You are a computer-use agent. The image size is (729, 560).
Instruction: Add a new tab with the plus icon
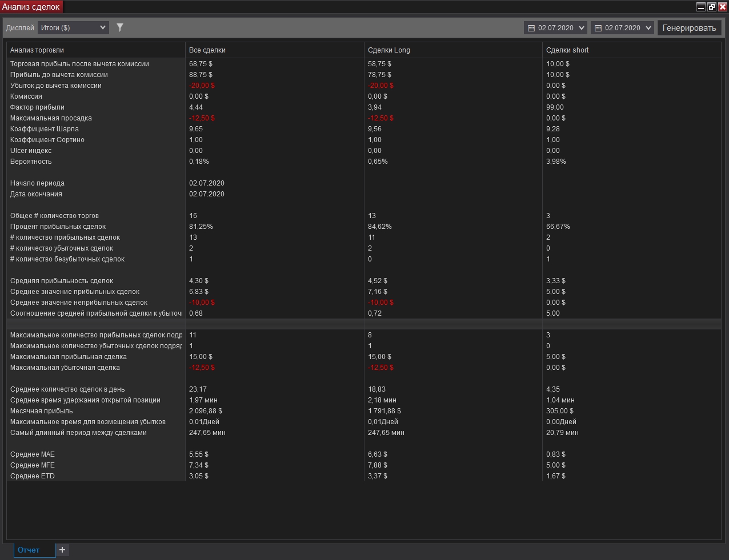pos(62,550)
